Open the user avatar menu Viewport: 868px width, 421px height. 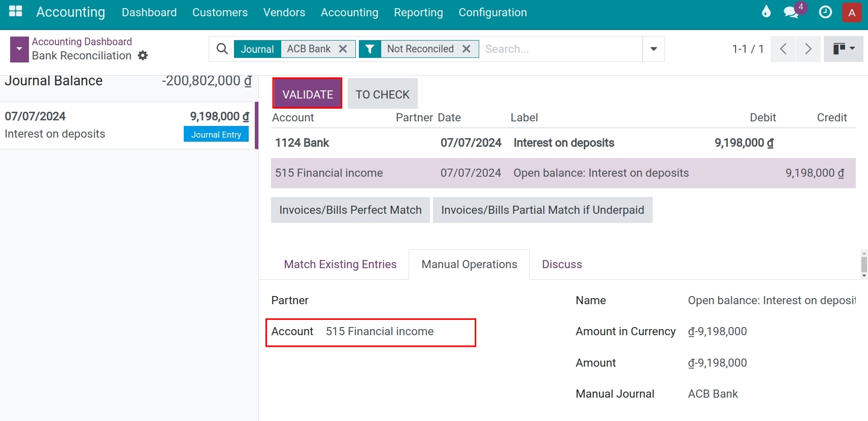(x=852, y=13)
